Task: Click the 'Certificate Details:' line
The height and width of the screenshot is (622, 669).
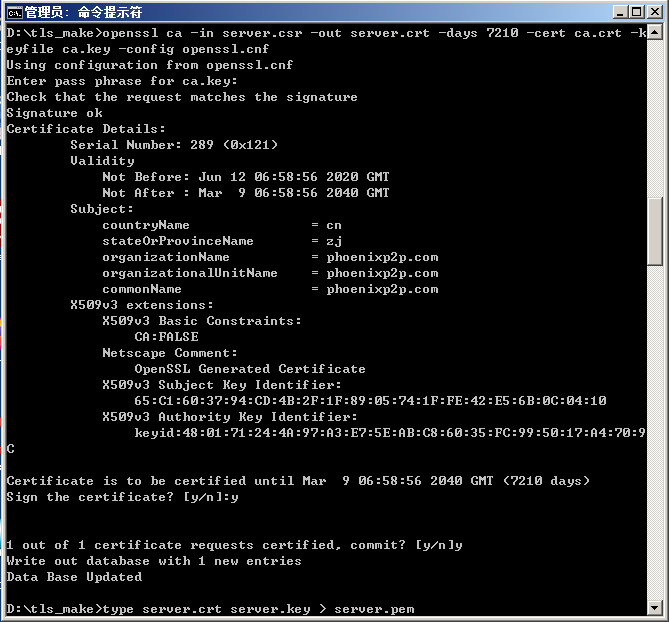Action: coord(86,129)
